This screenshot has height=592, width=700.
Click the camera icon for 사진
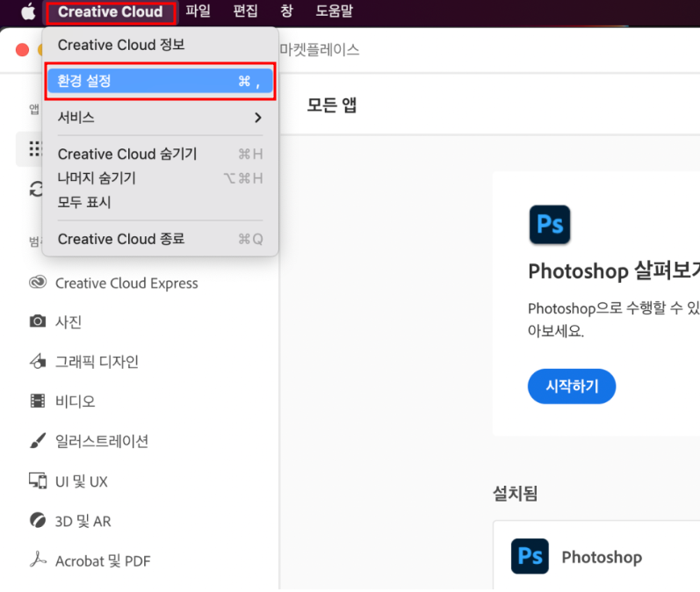(x=38, y=321)
